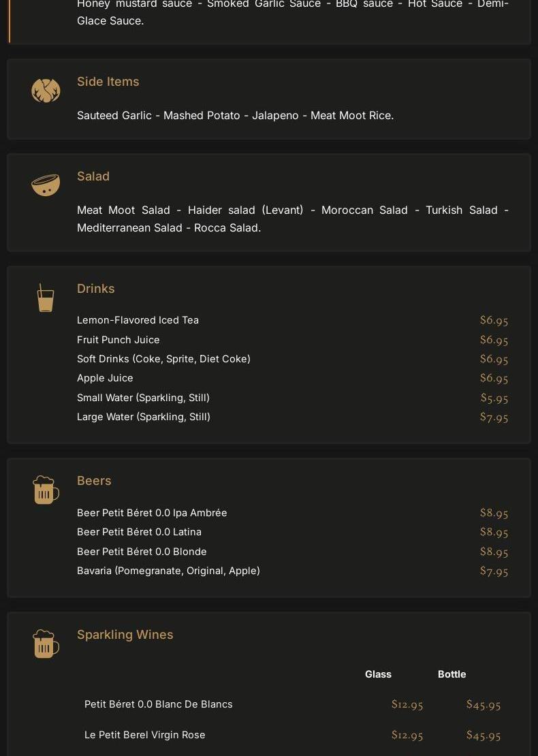This screenshot has width=538, height=756.
Task: Select the Side Items heading
Action: [x=108, y=82]
